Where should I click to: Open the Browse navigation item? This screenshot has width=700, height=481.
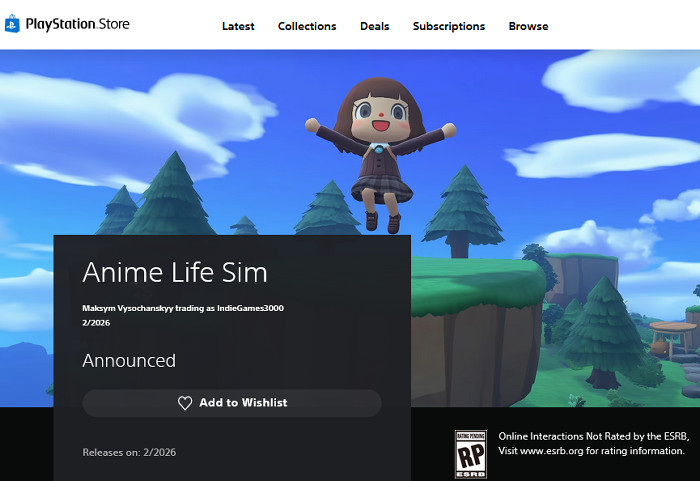point(528,26)
